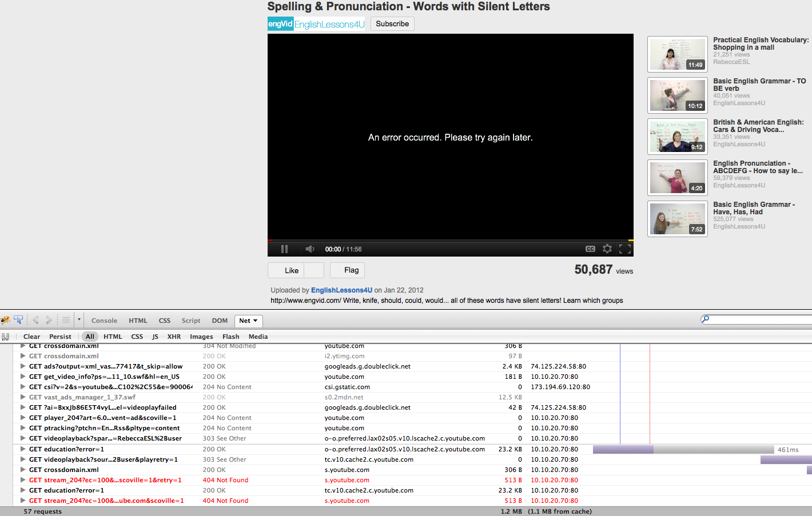The height and width of the screenshot is (516, 812).
Task: Click the csi.gstatic.com domain cell
Action: (x=347, y=387)
